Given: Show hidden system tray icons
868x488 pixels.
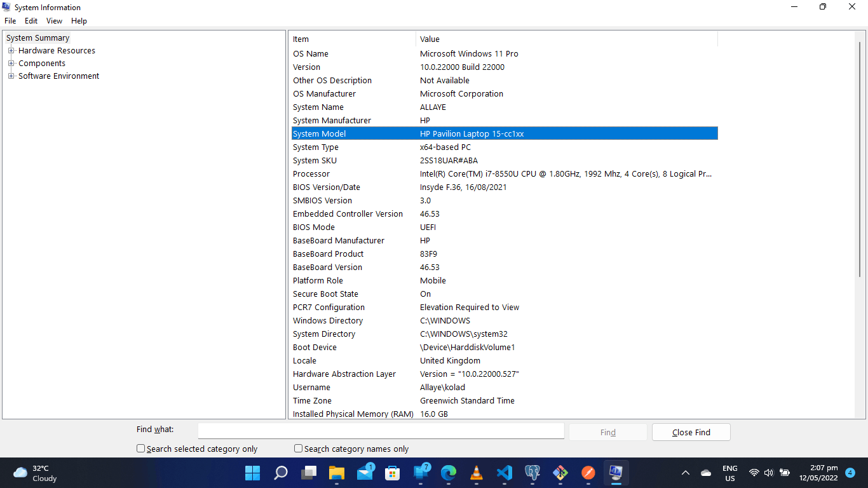Looking at the screenshot, I should click(686, 473).
